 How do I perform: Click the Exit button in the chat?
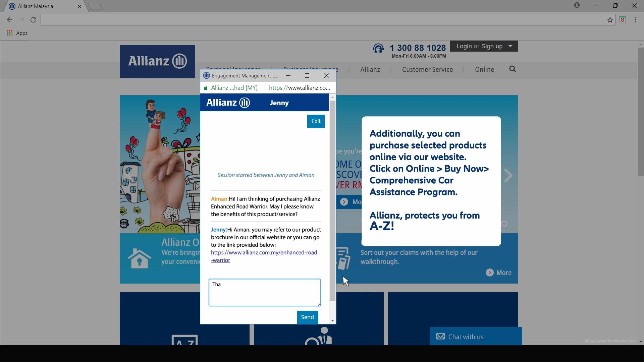pos(316,121)
